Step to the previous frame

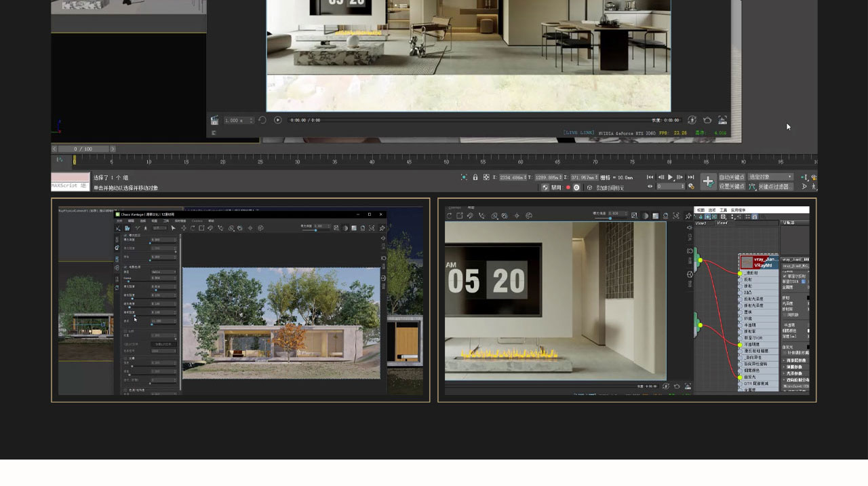(660, 177)
